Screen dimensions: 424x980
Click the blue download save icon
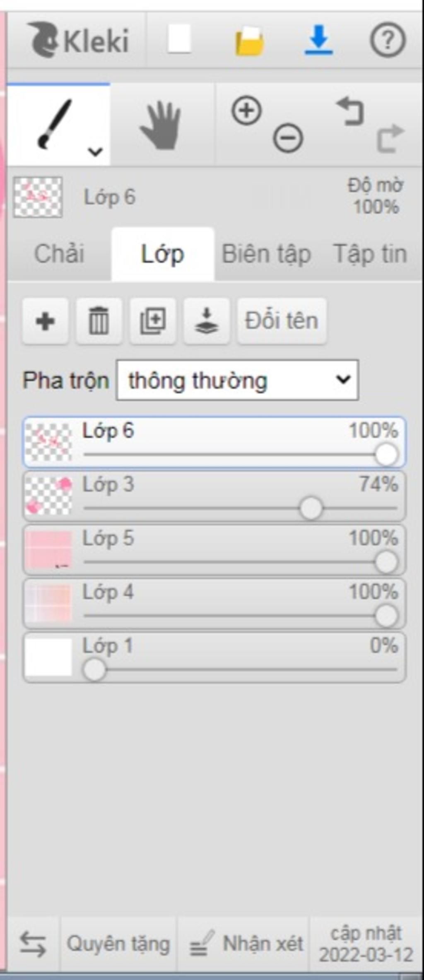(319, 40)
